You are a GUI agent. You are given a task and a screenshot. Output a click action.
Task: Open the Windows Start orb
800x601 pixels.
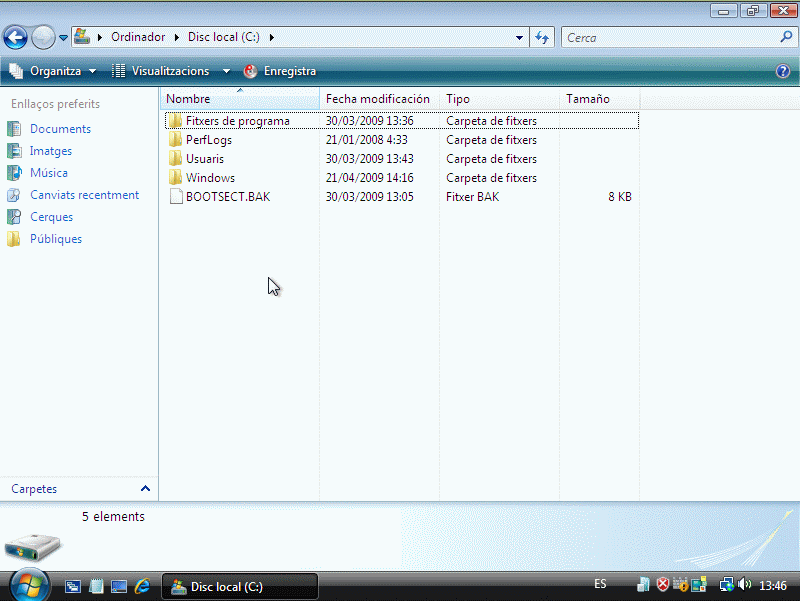[28, 584]
